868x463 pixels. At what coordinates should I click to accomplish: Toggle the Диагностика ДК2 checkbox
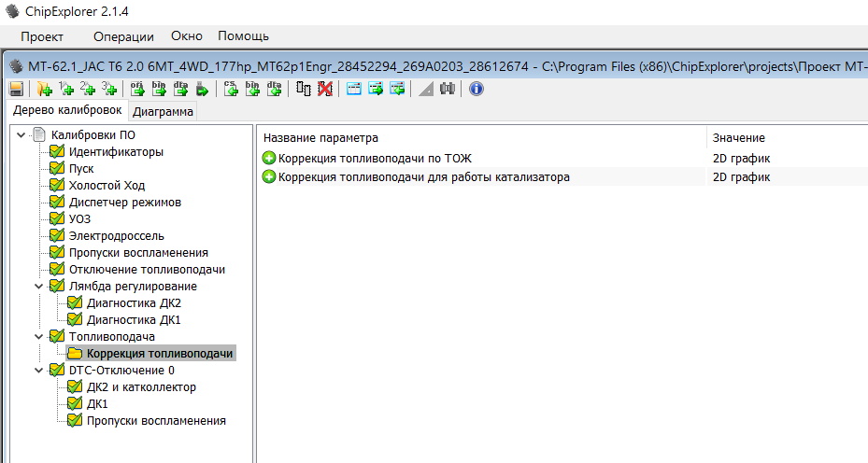click(75, 303)
